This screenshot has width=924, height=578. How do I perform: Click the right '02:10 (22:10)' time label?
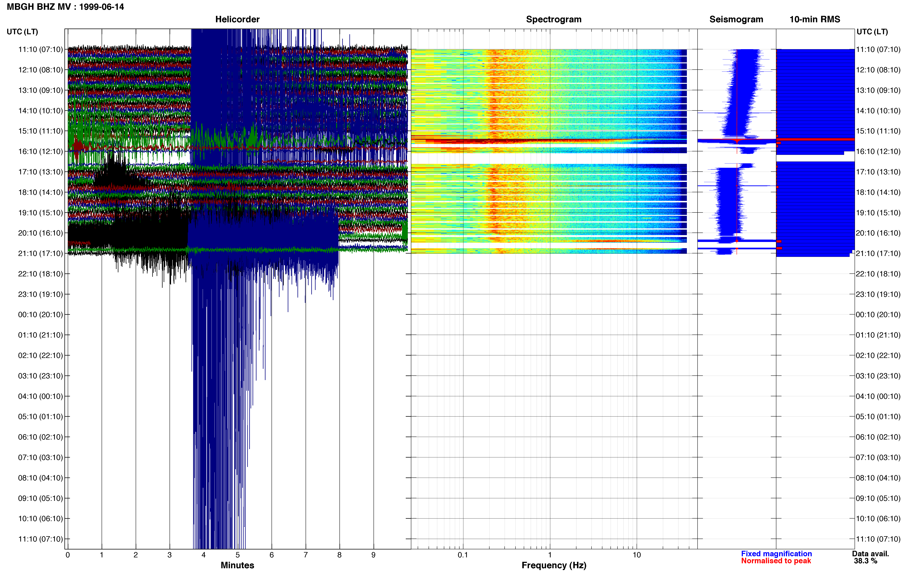click(878, 356)
